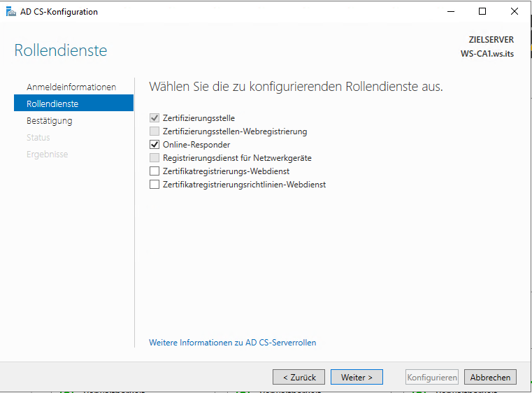Select the Rollendienste step in sidebar
The height and width of the screenshot is (393, 532).
pos(73,103)
